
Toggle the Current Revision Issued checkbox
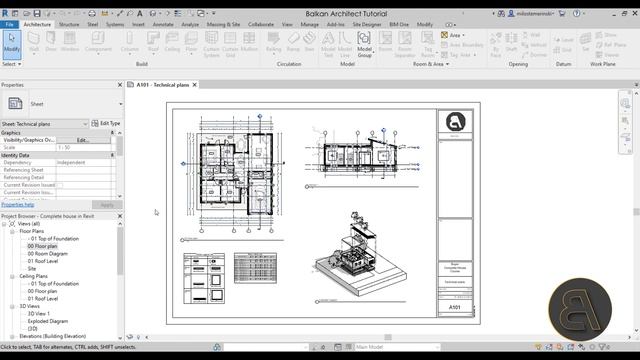(x=60, y=185)
